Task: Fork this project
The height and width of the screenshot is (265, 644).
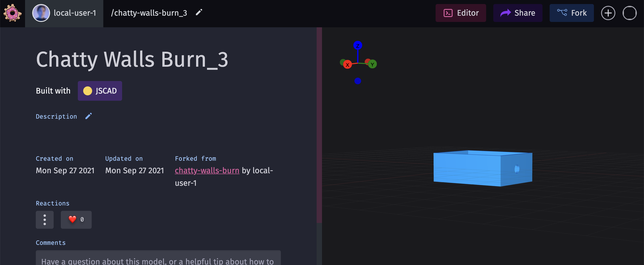Action: point(571,13)
